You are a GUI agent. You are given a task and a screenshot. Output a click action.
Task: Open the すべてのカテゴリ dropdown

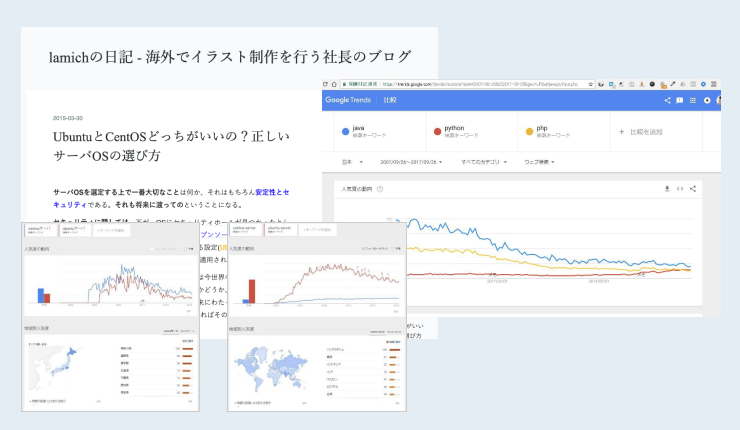click(x=484, y=162)
